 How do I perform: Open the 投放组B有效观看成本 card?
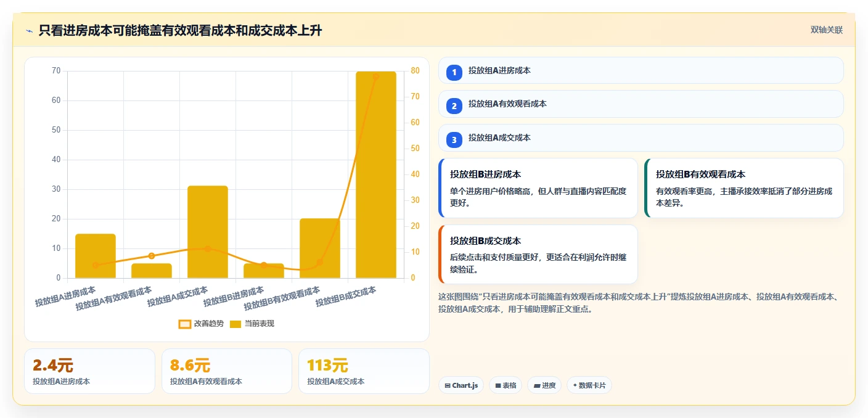(743, 188)
